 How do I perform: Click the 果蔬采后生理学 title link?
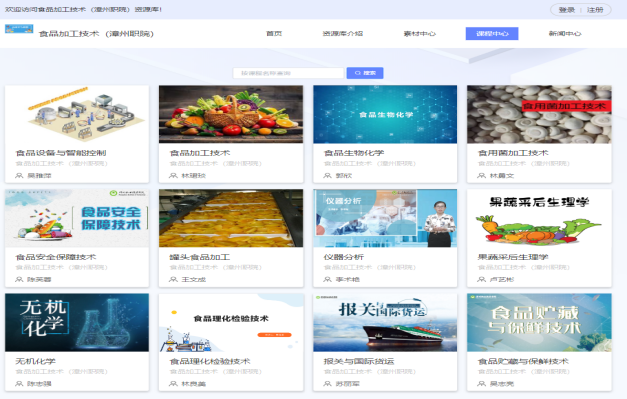(x=513, y=257)
